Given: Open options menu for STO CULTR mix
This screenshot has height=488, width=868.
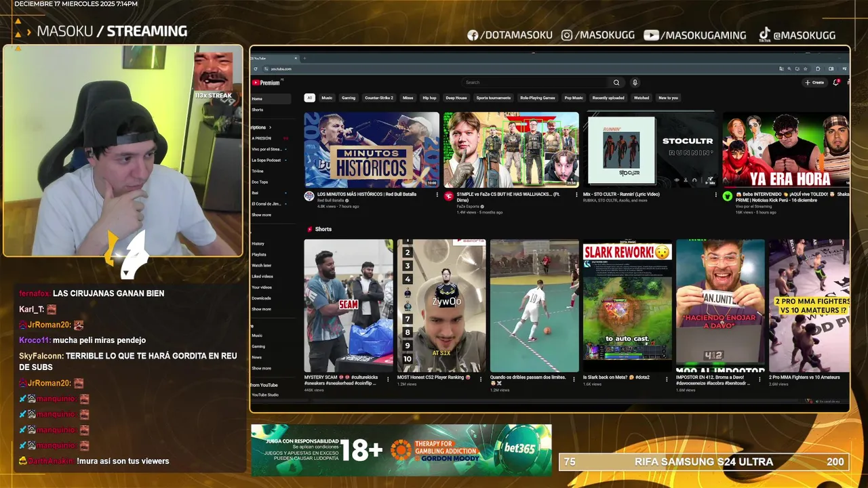Looking at the screenshot, I should (x=715, y=195).
